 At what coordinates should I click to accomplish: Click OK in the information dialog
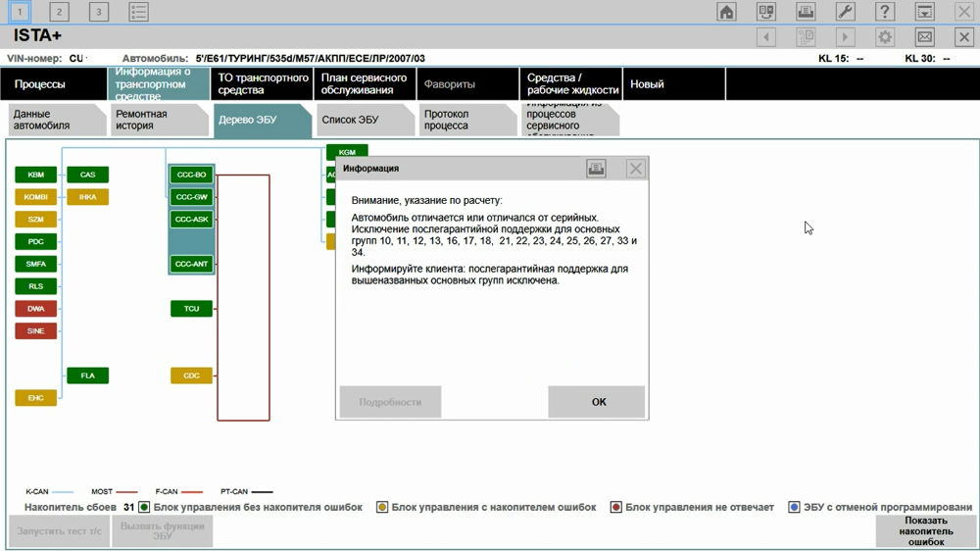click(x=597, y=402)
